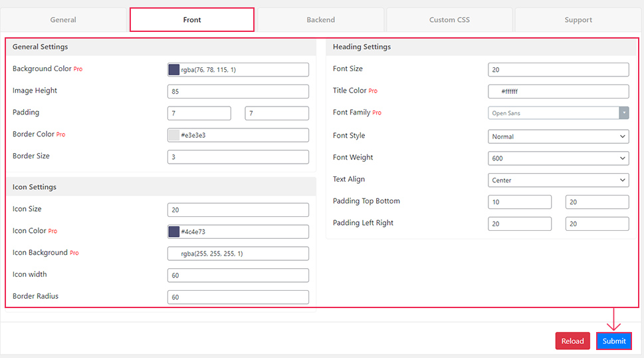Viewport: 644px width, 358px height.
Task: Click the Border Size input field
Action: click(x=238, y=156)
